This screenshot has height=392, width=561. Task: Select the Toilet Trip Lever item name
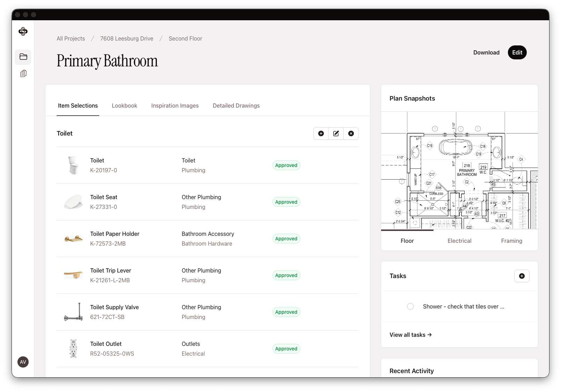[x=111, y=270]
